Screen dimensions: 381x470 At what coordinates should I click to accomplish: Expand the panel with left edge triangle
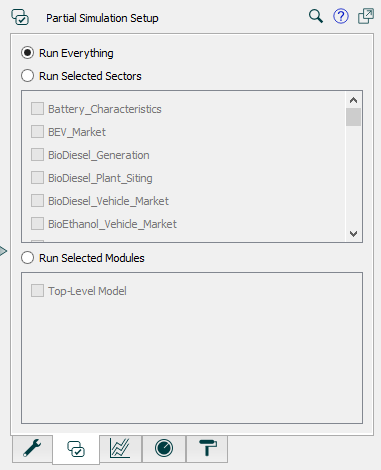click(3, 251)
